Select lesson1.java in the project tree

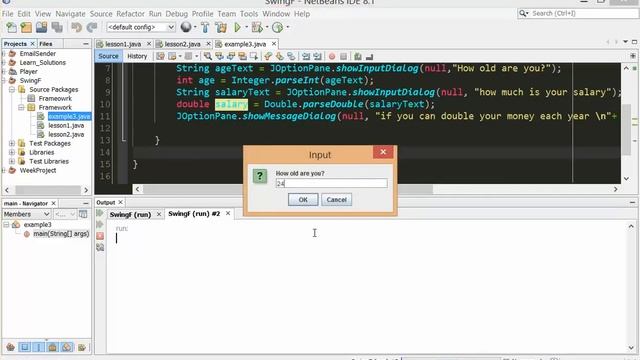click(66, 125)
